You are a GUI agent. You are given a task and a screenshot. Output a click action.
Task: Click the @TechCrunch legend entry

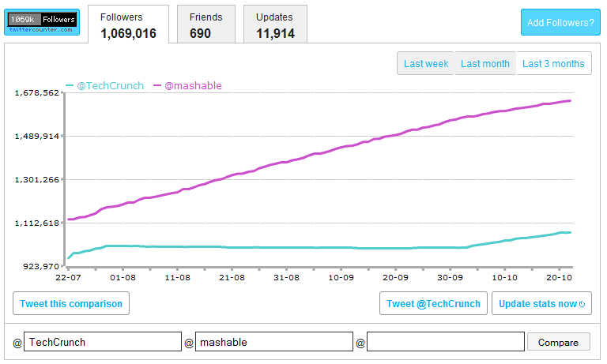click(105, 85)
